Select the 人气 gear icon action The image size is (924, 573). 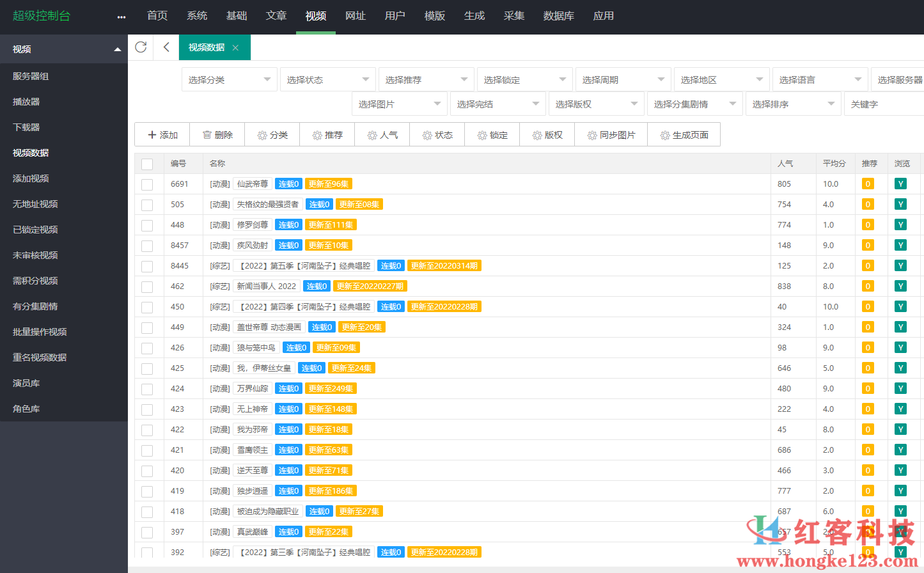point(381,134)
